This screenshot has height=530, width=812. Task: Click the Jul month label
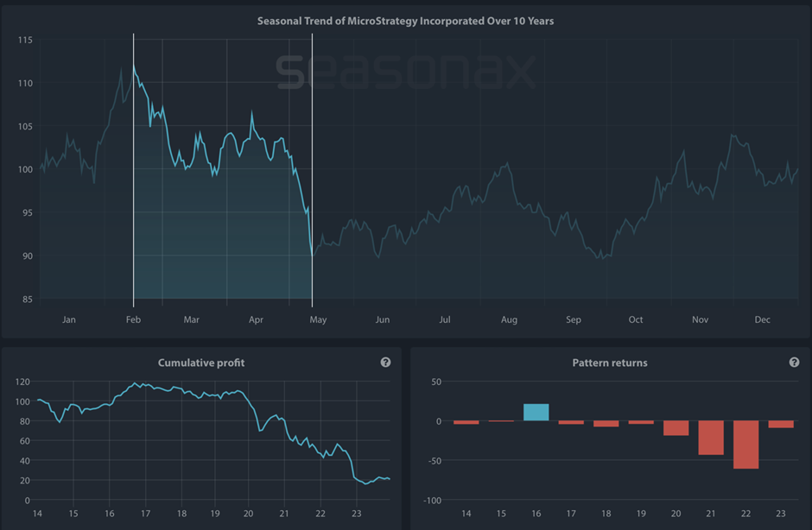coord(444,320)
